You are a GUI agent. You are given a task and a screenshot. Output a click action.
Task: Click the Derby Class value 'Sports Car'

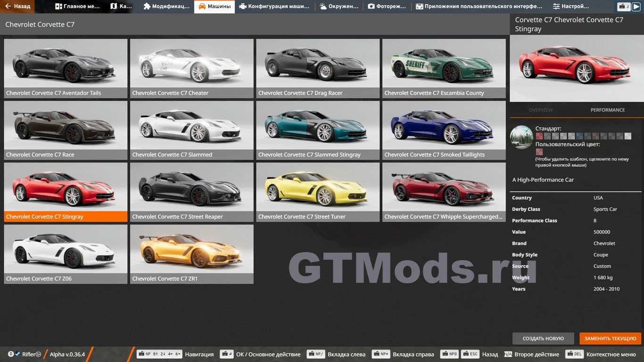605,209
